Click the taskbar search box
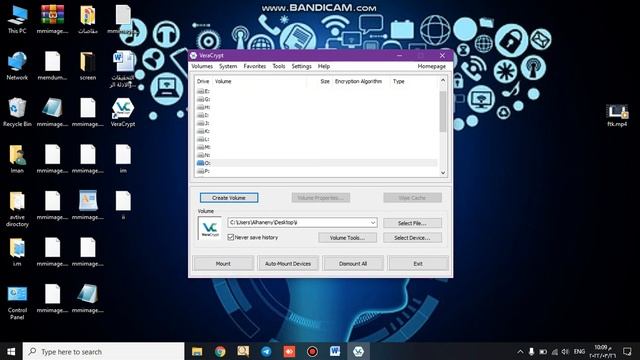 click(104, 351)
